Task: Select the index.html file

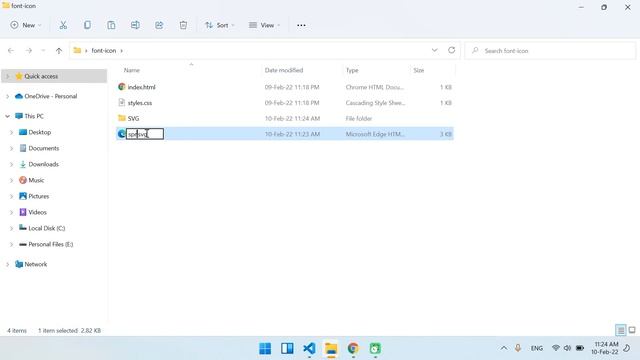Action: coord(141,87)
